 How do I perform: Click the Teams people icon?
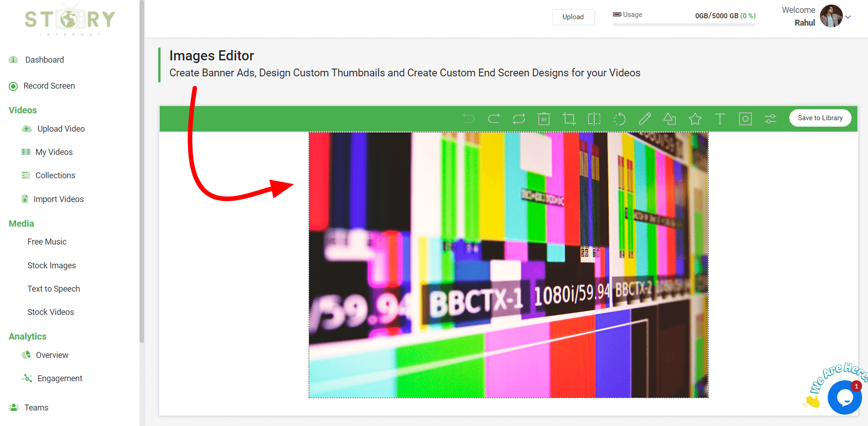click(14, 407)
